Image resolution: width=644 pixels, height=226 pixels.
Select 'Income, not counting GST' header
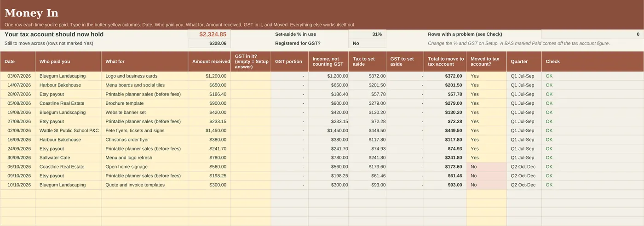click(328, 62)
